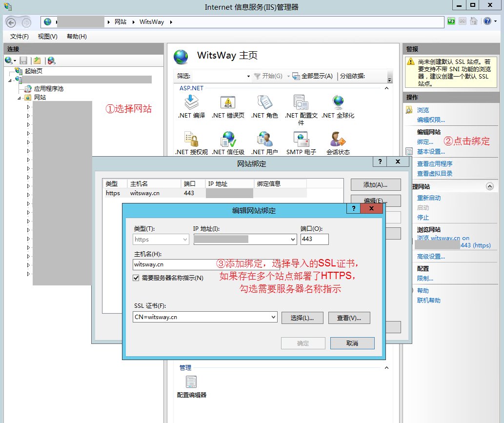
Task: Click the 选择(L)... certificate button
Action: pos(302,318)
